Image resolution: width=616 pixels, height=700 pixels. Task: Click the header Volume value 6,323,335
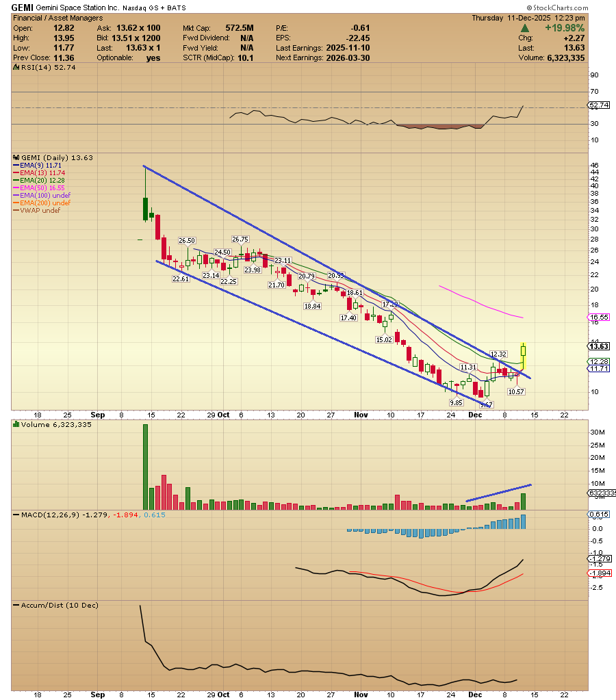pos(565,57)
